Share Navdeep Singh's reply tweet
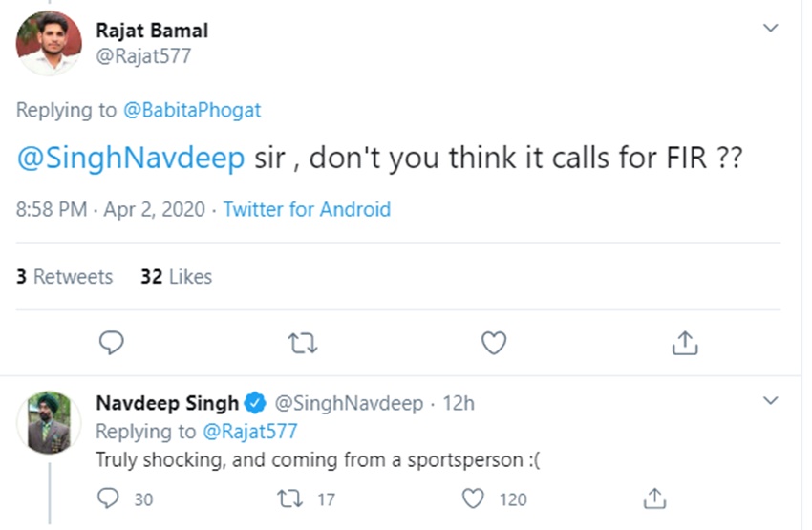Viewport: 812px width, 530px height. tap(654, 498)
